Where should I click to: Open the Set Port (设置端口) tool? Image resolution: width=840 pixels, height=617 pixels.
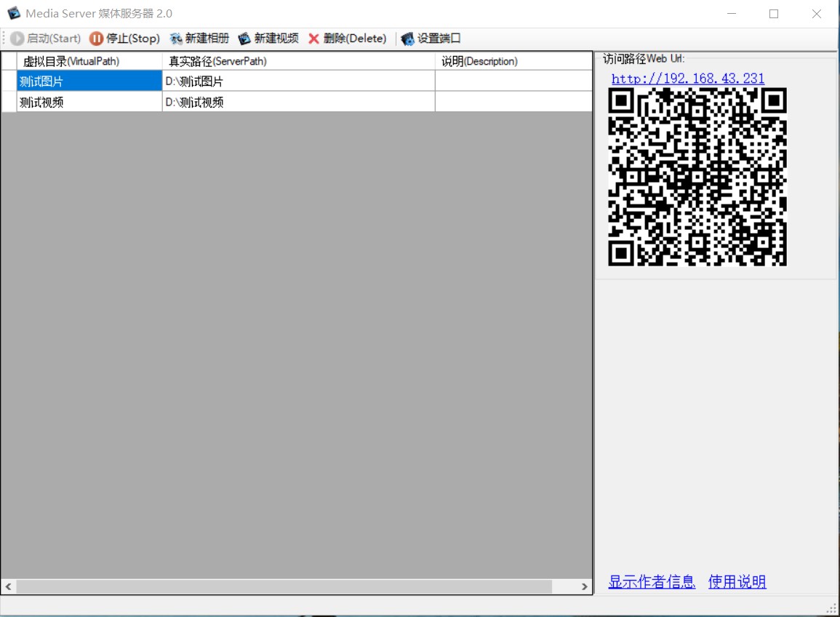pyautogui.click(x=431, y=39)
